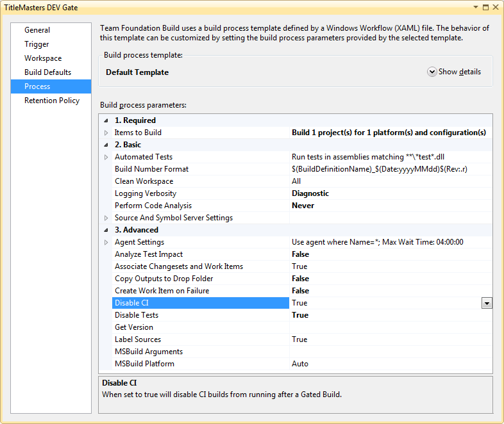Click the Automated Tests value text
Image resolution: width=504 pixels, height=424 pixels.
[x=368, y=157]
